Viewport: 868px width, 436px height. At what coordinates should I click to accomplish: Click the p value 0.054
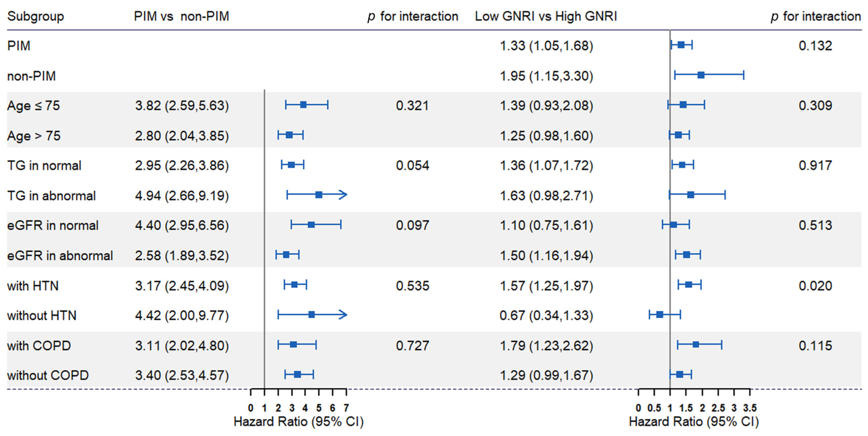(x=412, y=165)
